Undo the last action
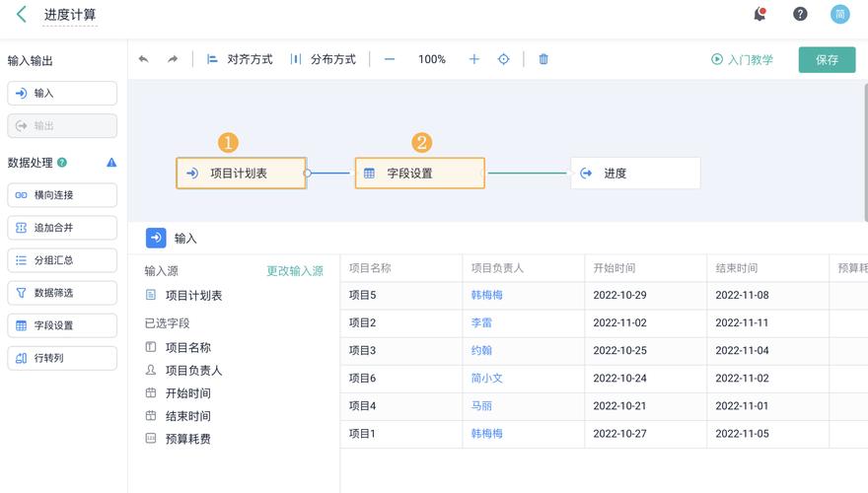 144,58
